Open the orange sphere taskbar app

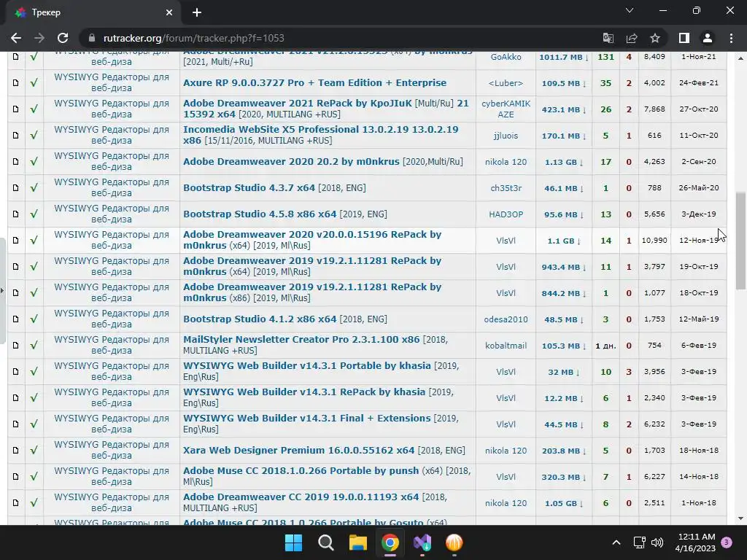point(454,542)
